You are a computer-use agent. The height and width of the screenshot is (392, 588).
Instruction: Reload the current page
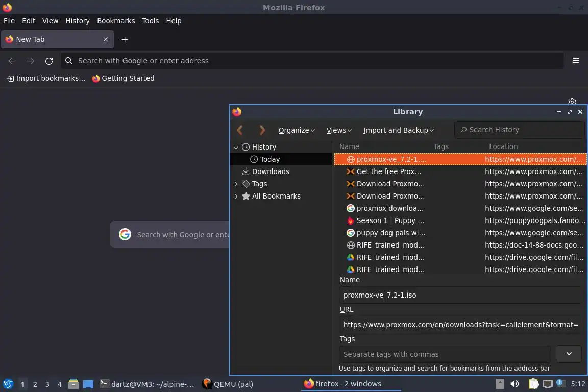click(x=49, y=61)
